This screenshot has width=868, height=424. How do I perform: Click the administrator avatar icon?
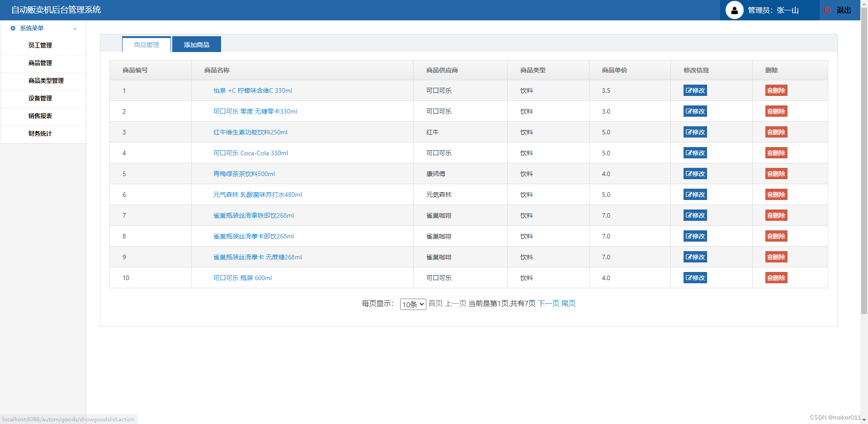coord(734,10)
